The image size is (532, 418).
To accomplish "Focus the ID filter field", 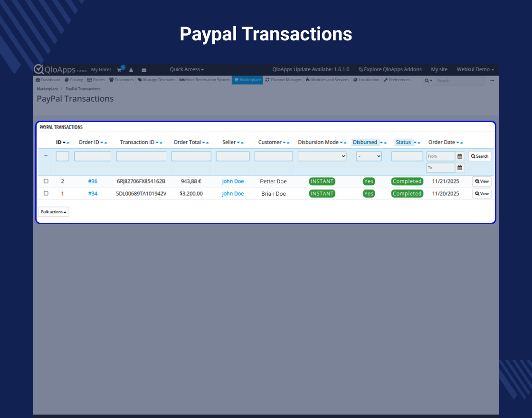I will (62, 156).
